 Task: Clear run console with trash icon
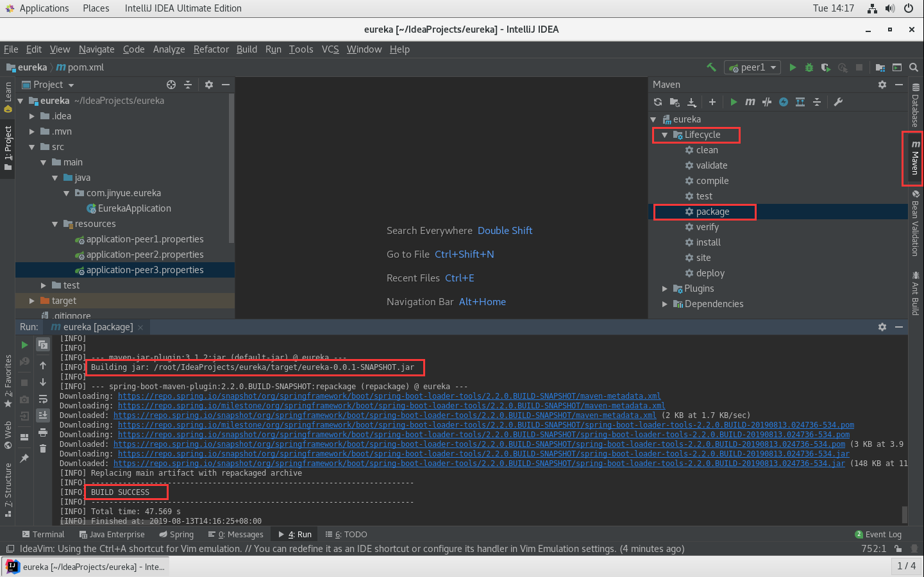[x=43, y=449]
